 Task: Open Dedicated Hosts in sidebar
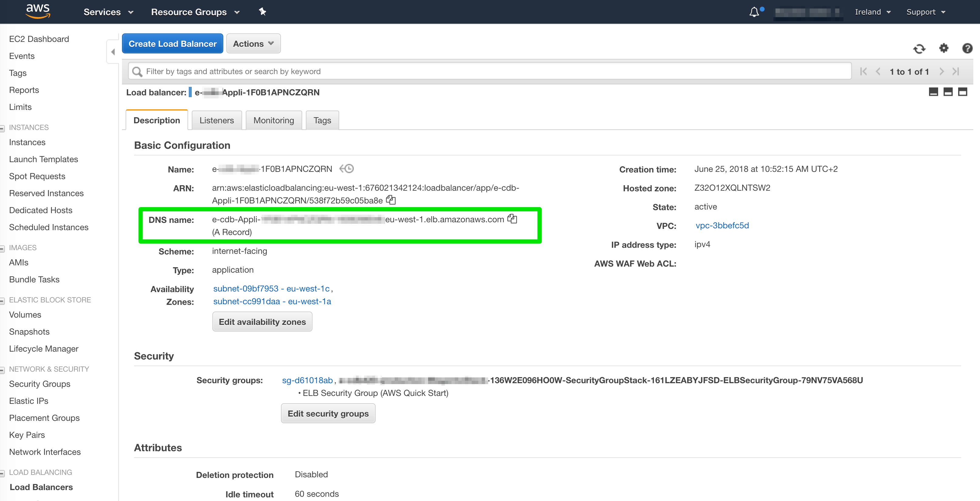pyautogui.click(x=40, y=210)
